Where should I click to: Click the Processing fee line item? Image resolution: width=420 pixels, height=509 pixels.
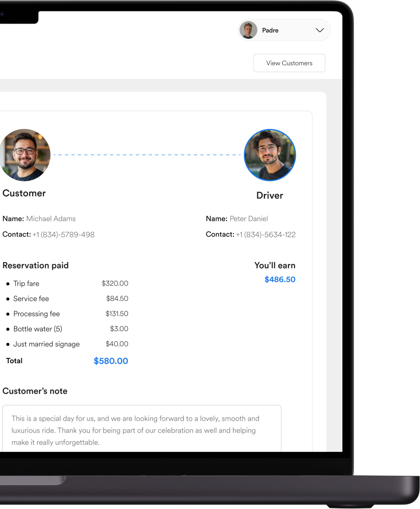pyautogui.click(x=36, y=314)
